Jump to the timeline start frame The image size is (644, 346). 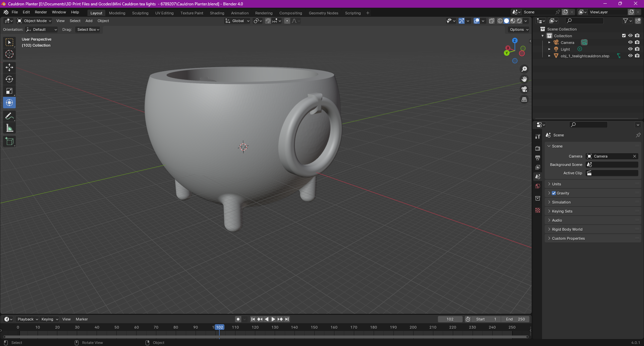253,319
